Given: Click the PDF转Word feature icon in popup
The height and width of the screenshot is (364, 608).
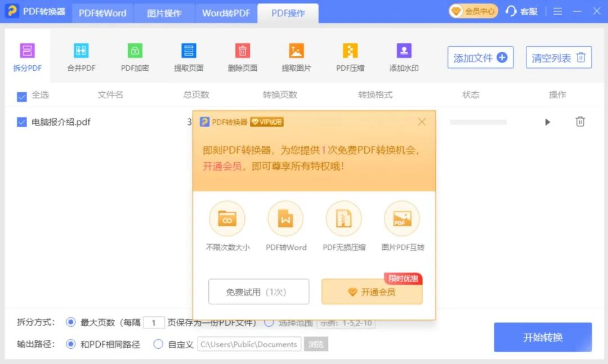Looking at the screenshot, I should [x=285, y=218].
